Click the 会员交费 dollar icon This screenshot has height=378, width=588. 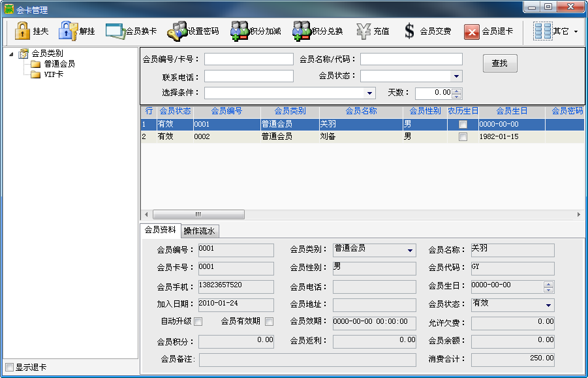(x=409, y=31)
